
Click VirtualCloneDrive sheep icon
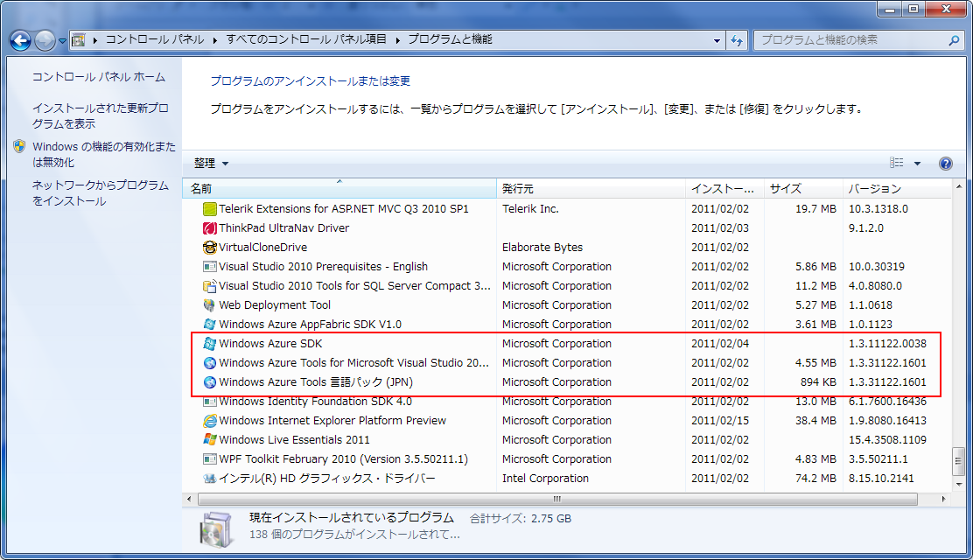pyautogui.click(x=210, y=248)
